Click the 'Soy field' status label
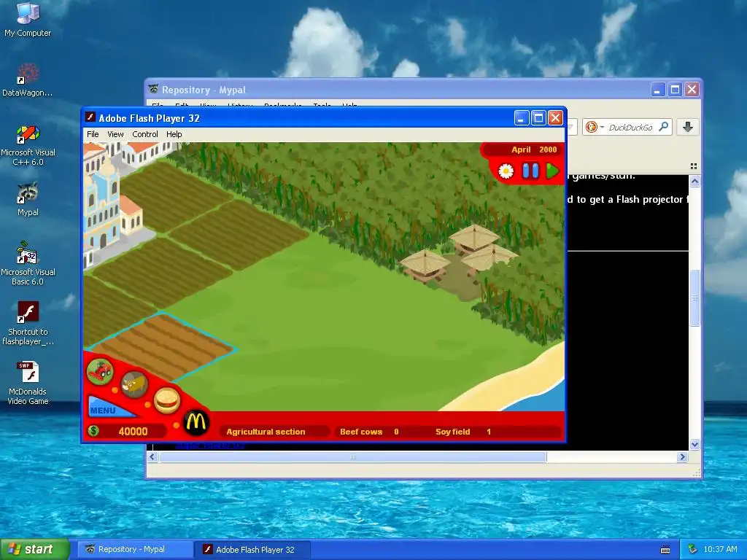747x560 pixels. [x=452, y=432]
